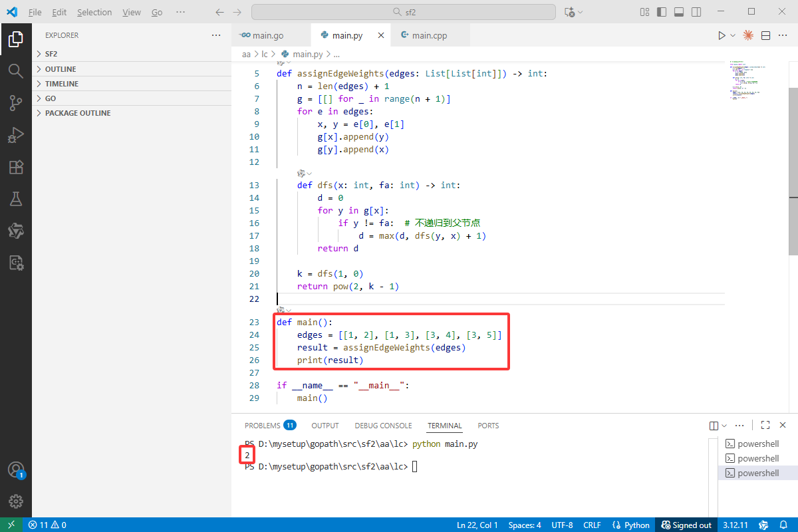Switch to the PROBLEMS panel tab
798x532 pixels.
(x=270, y=426)
